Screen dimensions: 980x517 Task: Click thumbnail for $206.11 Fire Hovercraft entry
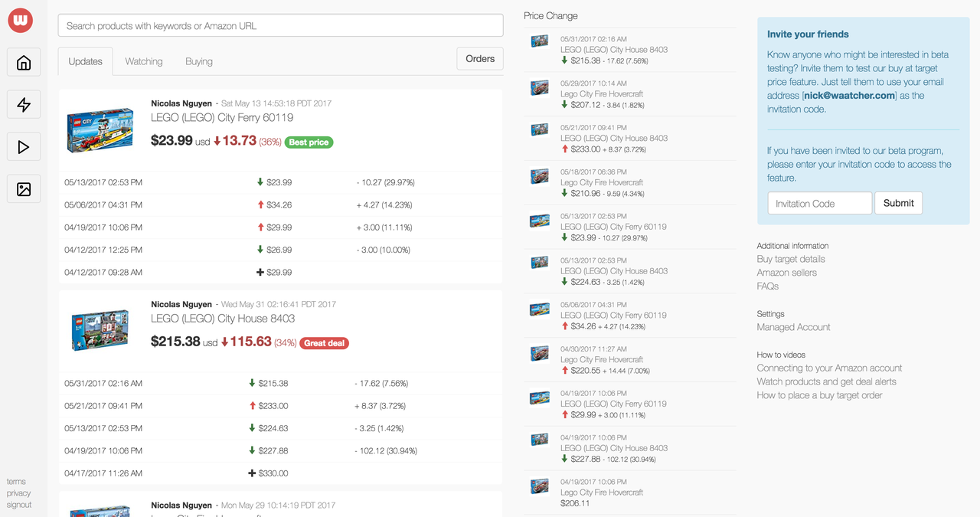pyautogui.click(x=540, y=486)
